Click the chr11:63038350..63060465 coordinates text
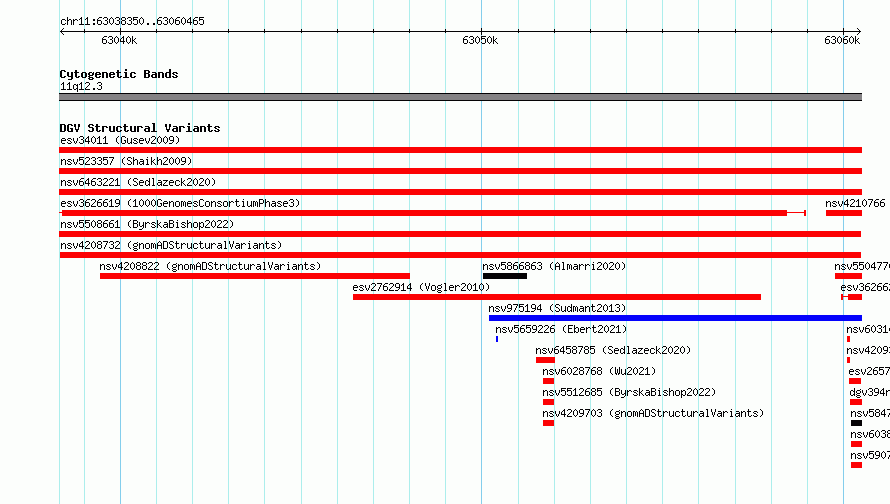 point(132,21)
